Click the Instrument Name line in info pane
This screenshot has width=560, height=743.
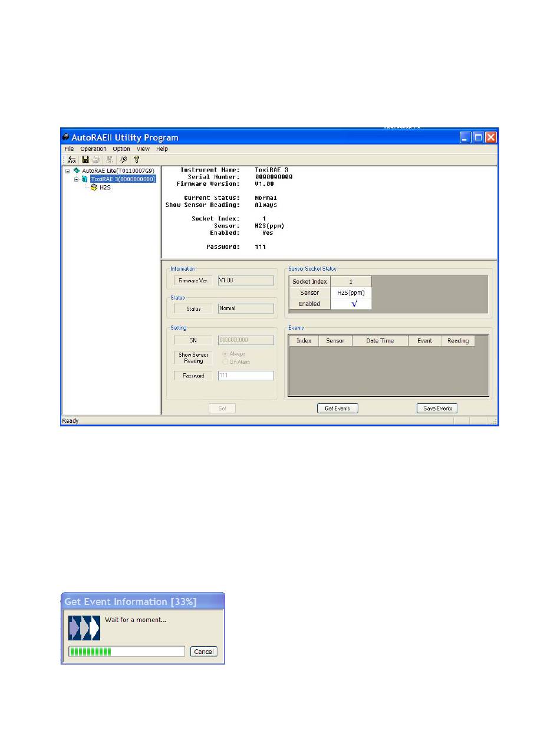click(234, 170)
